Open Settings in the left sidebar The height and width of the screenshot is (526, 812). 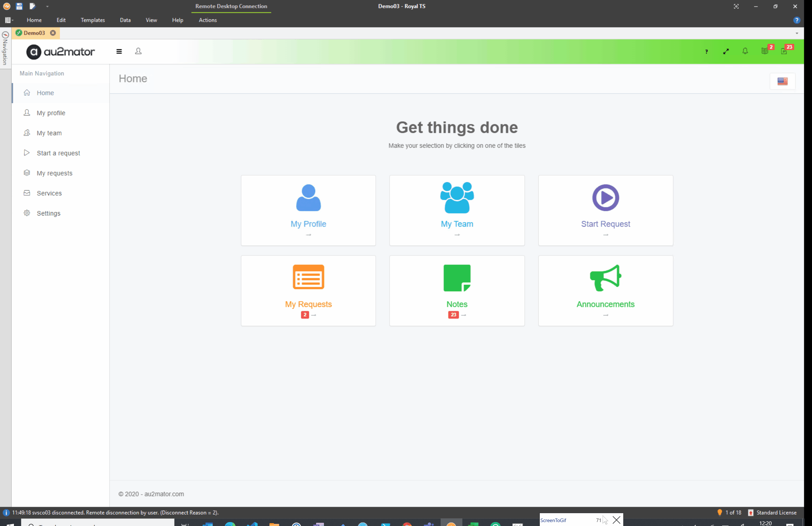pos(49,213)
